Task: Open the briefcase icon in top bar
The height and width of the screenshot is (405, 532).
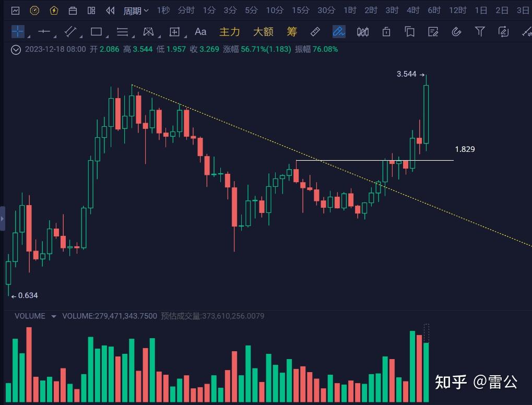Action: point(73,11)
